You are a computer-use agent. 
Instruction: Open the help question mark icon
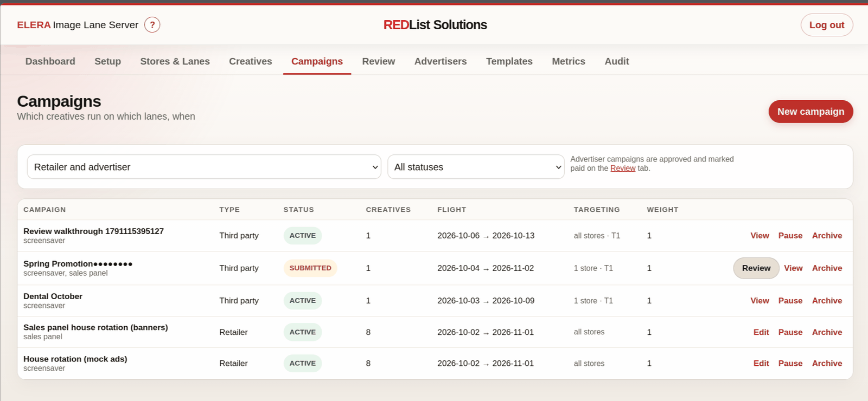152,25
